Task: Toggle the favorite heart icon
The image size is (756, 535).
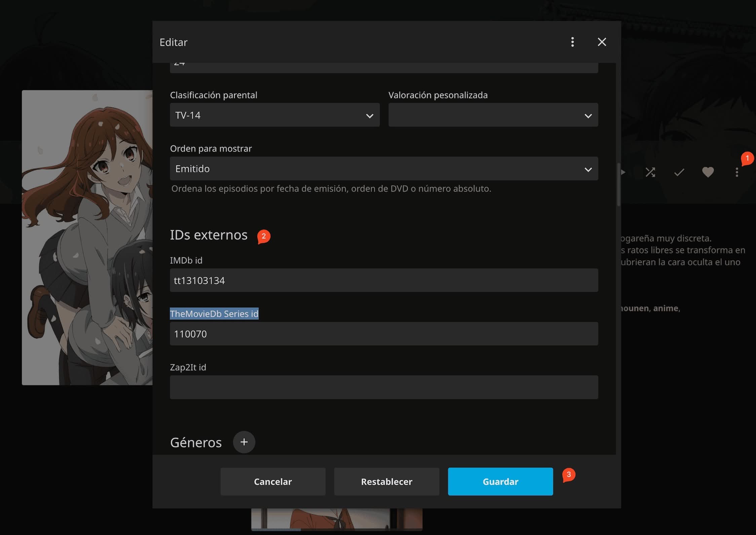Action: (708, 172)
